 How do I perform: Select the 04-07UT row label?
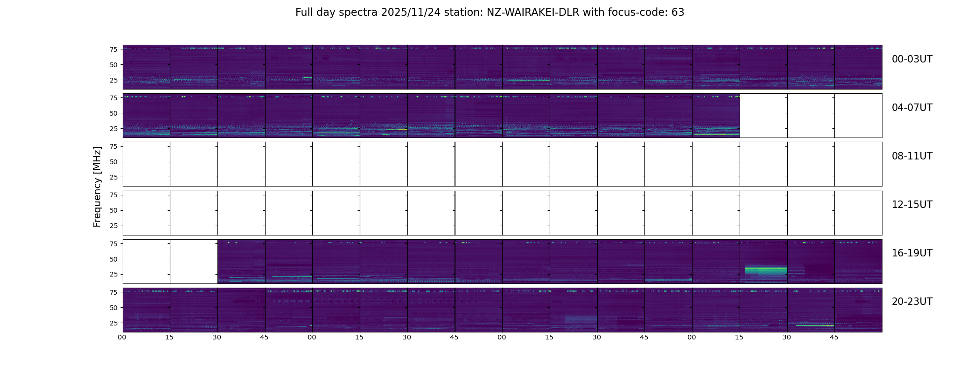(x=912, y=108)
